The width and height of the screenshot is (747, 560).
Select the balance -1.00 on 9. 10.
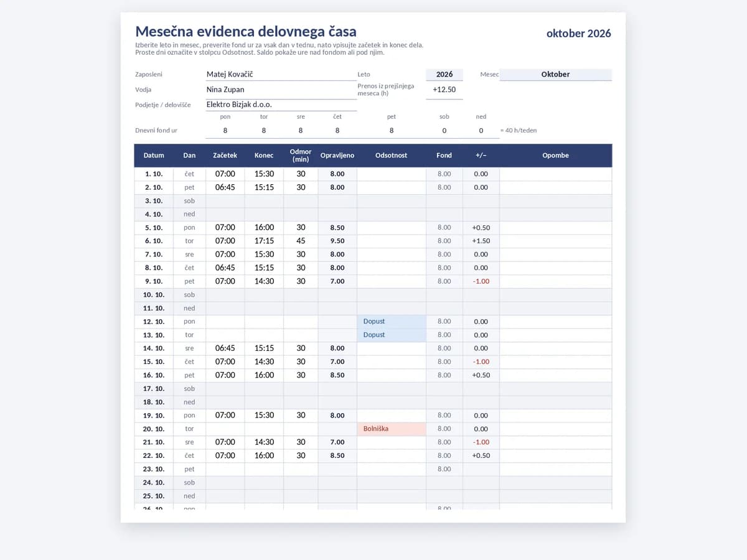[x=481, y=281]
